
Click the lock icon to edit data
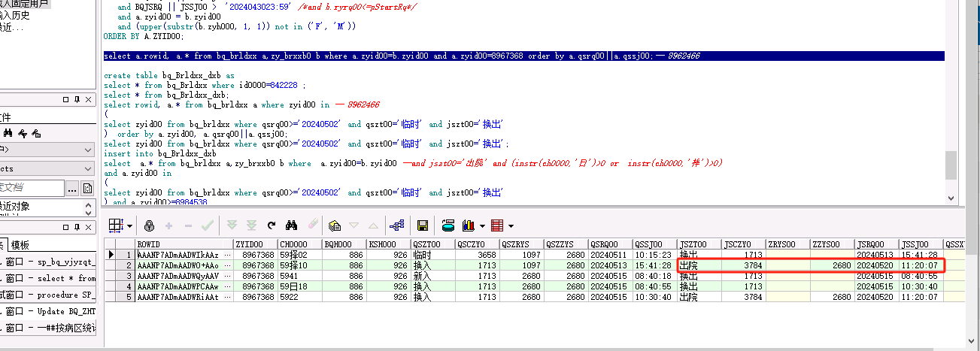click(x=149, y=225)
